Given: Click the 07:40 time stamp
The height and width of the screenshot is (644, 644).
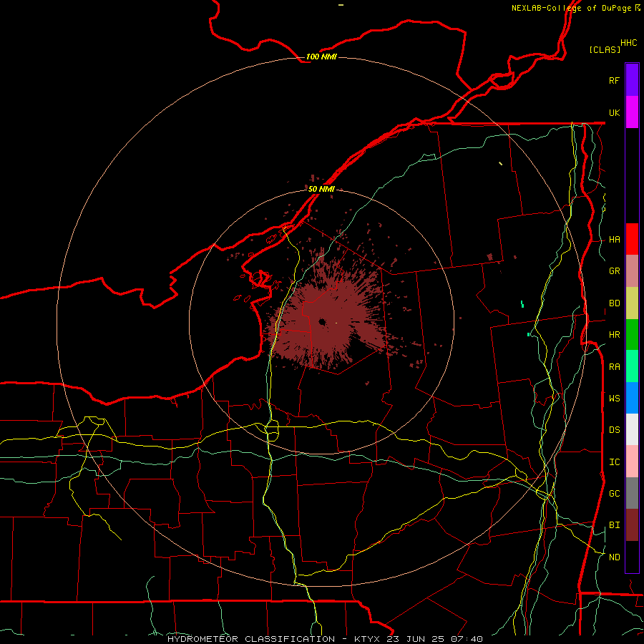Looking at the screenshot, I should [466, 639].
